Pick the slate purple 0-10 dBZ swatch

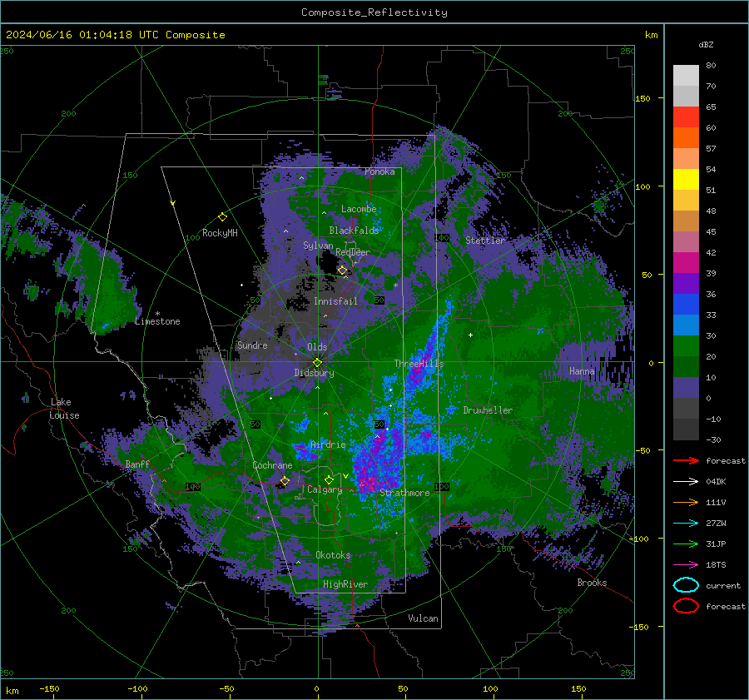coord(686,388)
